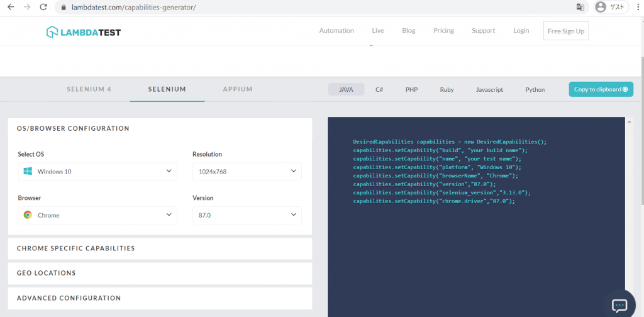Click the Copy to clipboard button

[x=601, y=89]
